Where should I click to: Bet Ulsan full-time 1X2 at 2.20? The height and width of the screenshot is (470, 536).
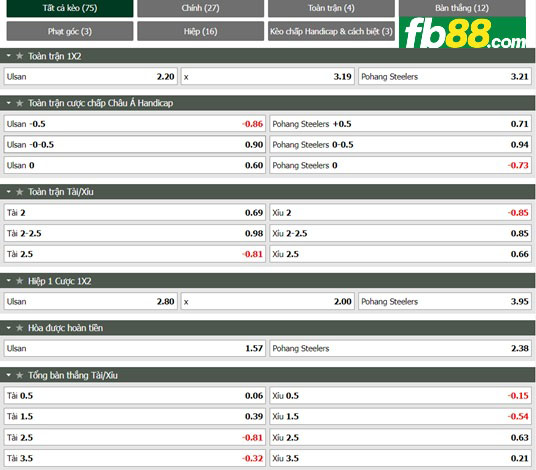coord(91,77)
